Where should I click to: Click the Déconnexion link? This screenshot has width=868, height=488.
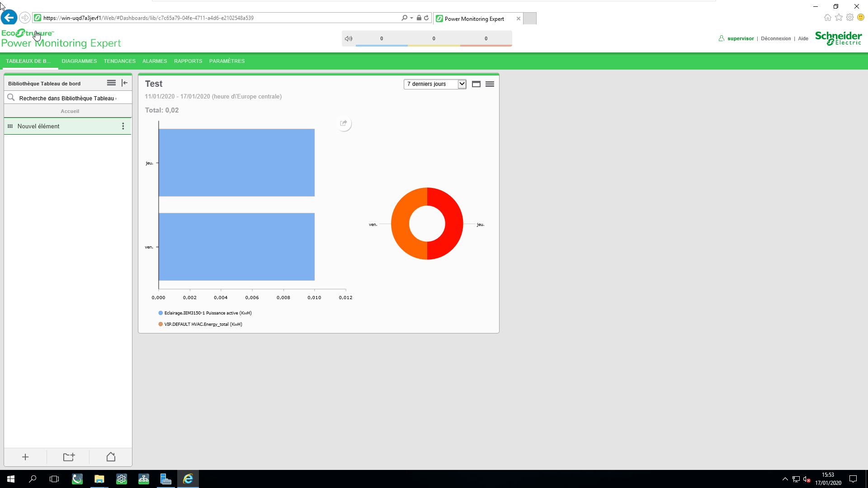[x=776, y=39]
